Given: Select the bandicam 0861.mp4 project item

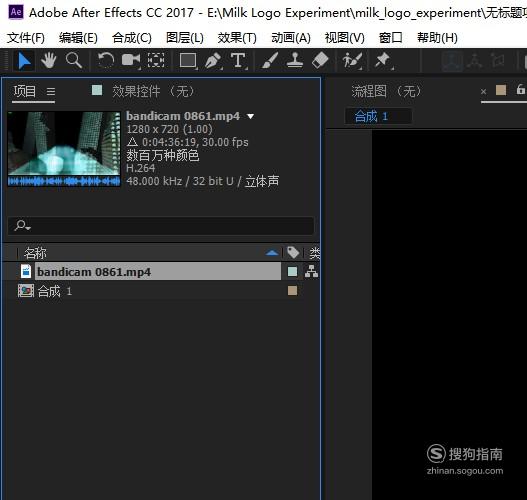Looking at the screenshot, I should point(158,272).
